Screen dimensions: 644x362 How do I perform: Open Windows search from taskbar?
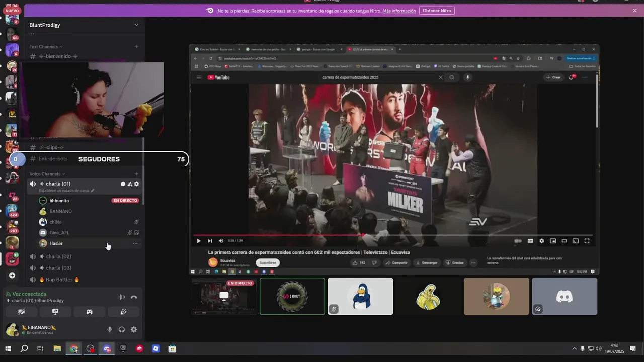click(x=24, y=348)
